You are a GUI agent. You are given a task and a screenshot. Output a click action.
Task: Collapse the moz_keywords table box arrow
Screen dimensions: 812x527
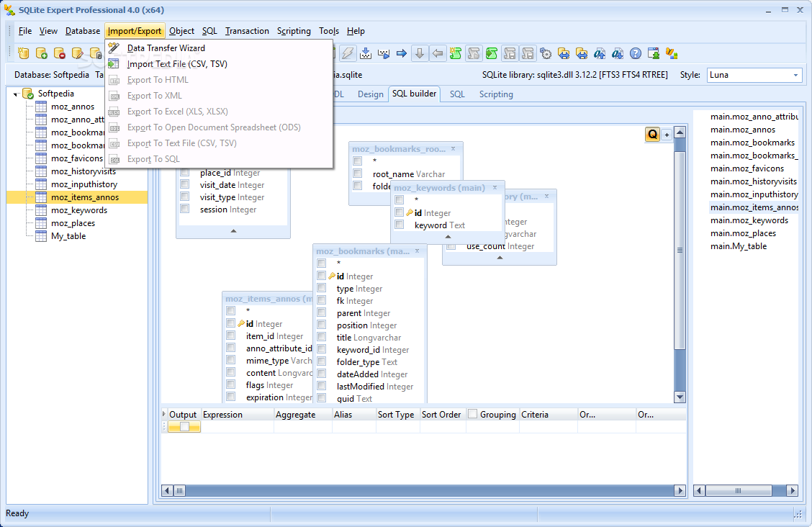(x=448, y=237)
